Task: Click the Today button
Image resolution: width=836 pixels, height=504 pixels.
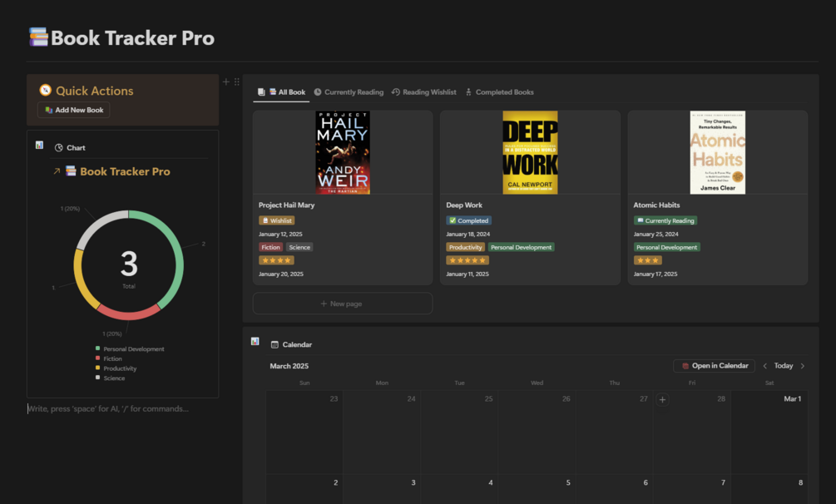Action: tap(784, 366)
